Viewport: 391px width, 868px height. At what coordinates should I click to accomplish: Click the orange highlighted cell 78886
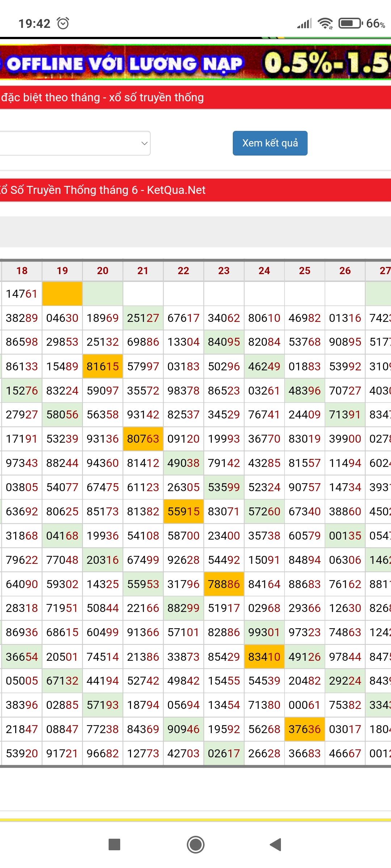pos(224,584)
